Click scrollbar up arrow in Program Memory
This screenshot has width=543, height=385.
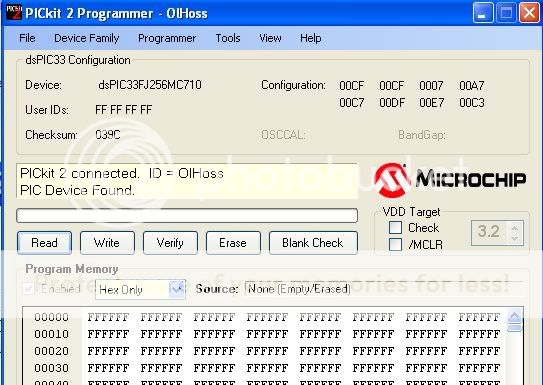tap(515, 315)
